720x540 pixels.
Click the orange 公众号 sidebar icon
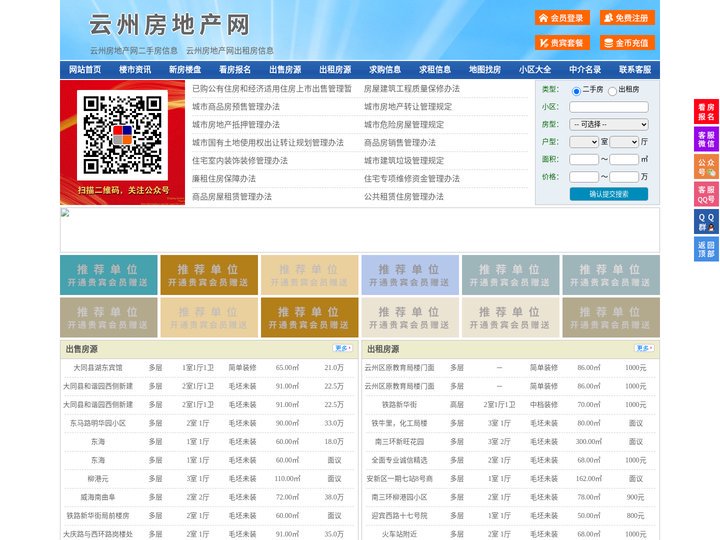coord(706,167)
